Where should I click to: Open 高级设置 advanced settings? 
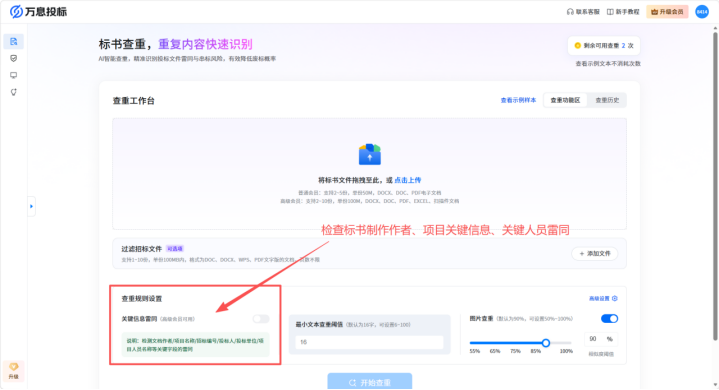(603, 298)
